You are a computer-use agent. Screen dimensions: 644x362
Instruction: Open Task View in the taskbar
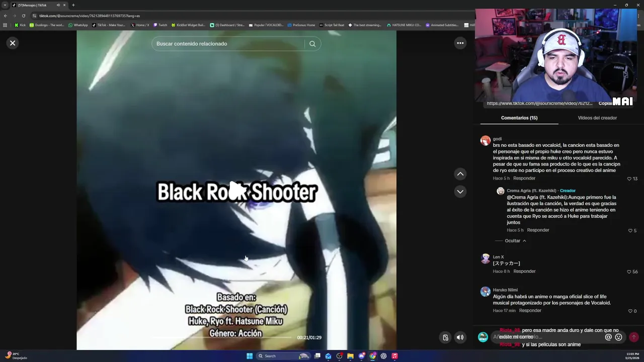coord(317,356)
